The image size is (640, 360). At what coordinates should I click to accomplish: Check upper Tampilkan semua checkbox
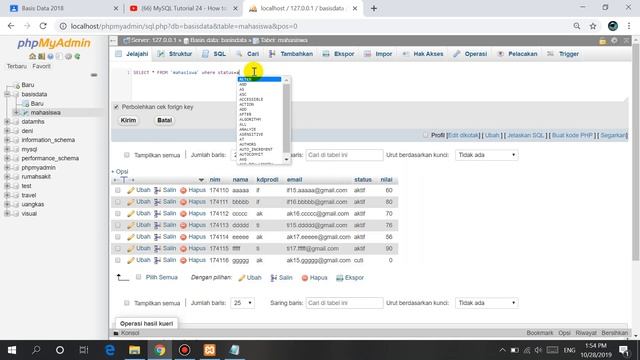127,155
